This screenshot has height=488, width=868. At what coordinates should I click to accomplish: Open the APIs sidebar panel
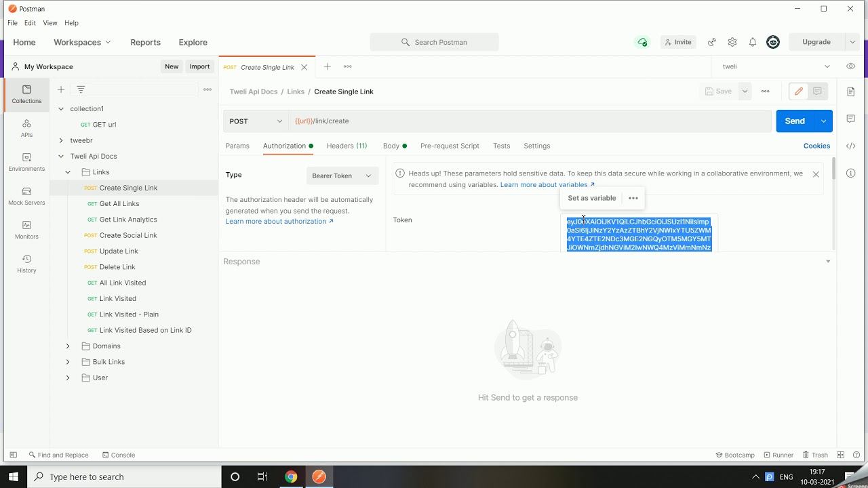[26, 128]
